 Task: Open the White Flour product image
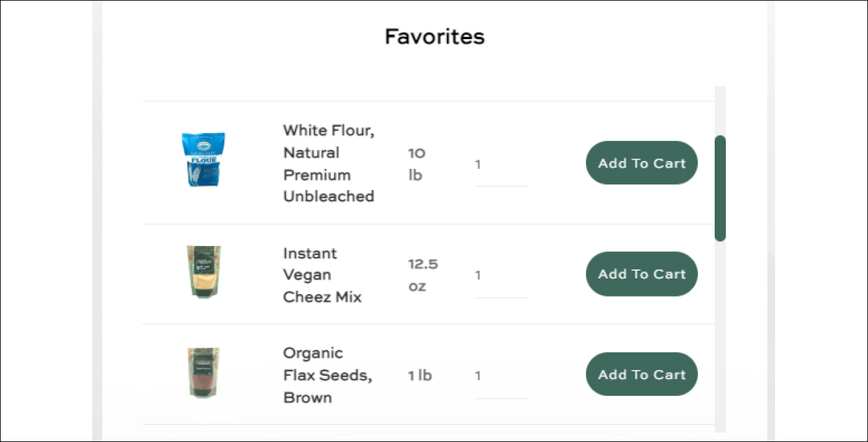pyautogui.click(x=203, y=160)
